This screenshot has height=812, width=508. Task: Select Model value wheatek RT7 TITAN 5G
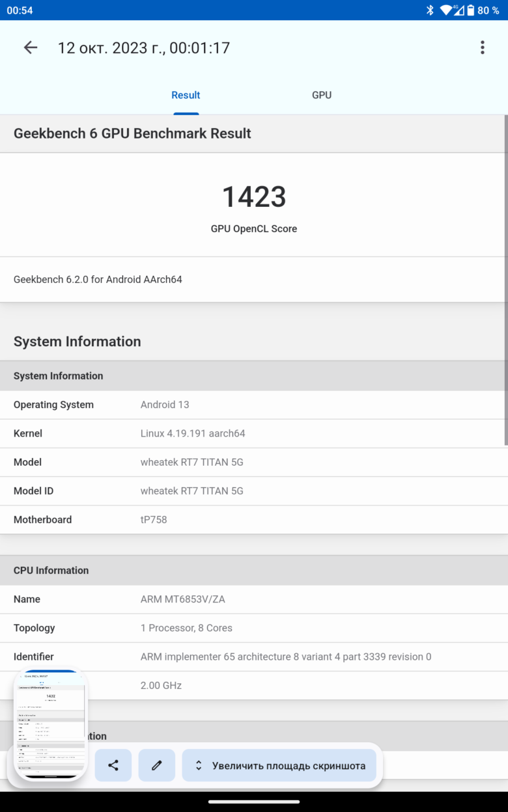click(x=192, y=462)
